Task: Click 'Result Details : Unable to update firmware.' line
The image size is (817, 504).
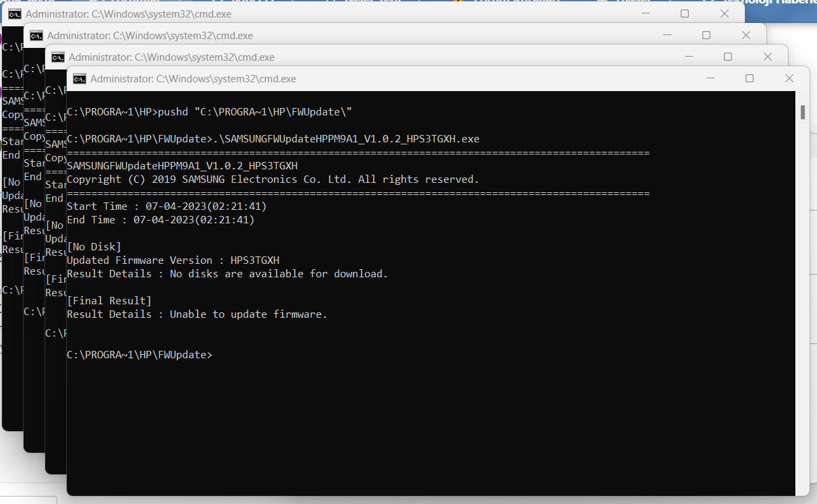Action: click(x=197, y=314)
